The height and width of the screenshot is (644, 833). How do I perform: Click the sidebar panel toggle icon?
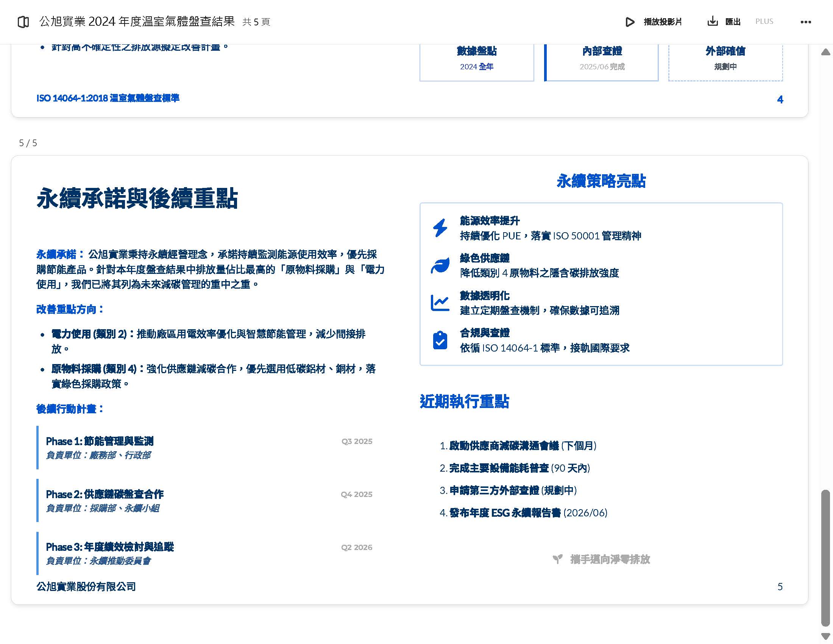point(23,22)
